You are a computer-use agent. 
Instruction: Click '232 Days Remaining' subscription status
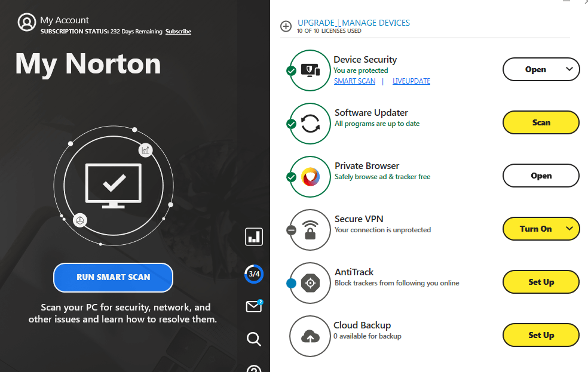(x=136, y=32)
